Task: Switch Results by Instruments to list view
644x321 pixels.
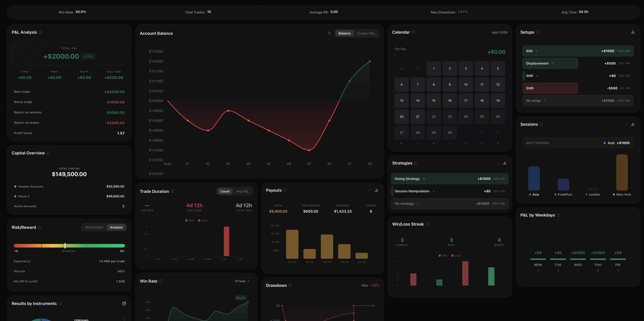Action: (x=118, y=304)
